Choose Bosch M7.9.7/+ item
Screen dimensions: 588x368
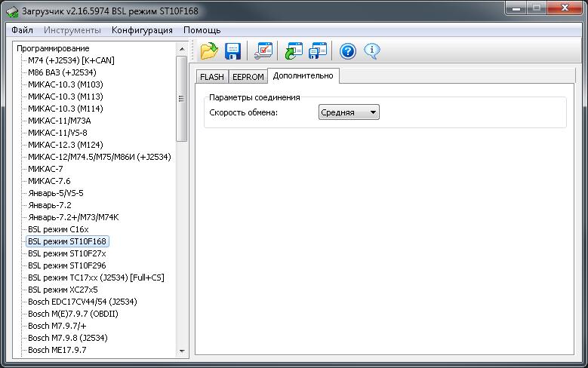[57, 326]
